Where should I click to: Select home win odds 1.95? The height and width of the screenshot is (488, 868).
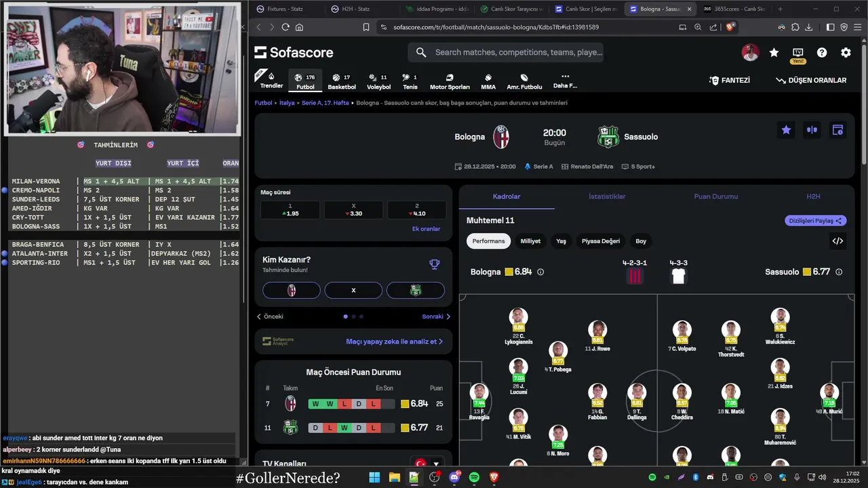(x=290, y=210)
